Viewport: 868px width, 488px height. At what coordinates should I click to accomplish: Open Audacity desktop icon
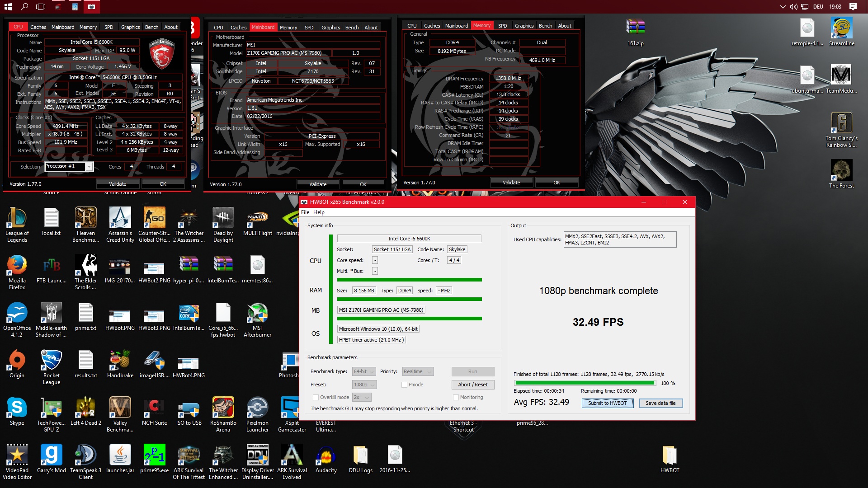click(326, 459)
